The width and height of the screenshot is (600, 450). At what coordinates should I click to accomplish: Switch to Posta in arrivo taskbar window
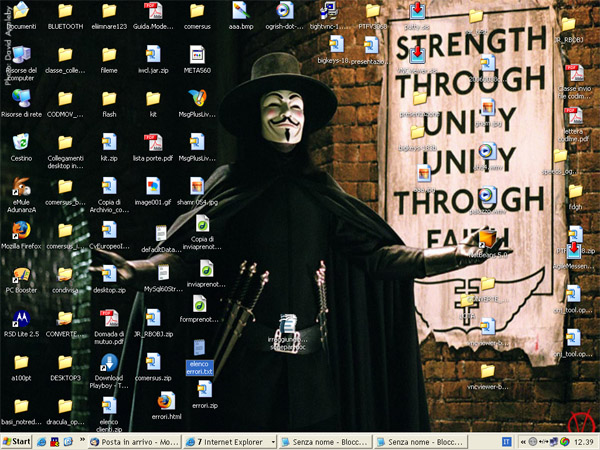[135, 442]
